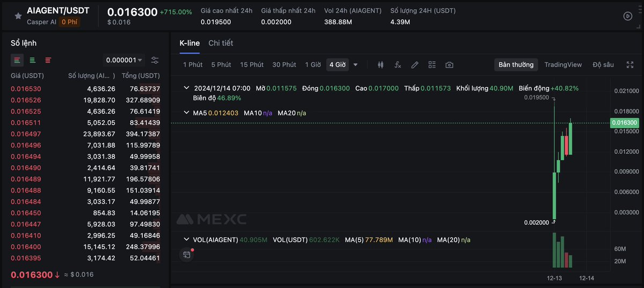Click the Sổ lệnh panel title
Screen dimensions: 644x288
[x=24, y=43]
